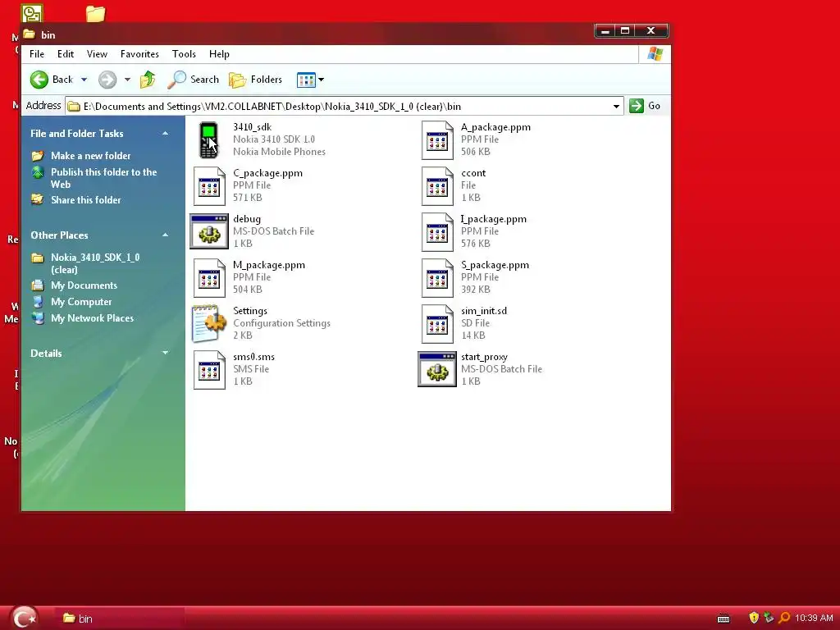This screenshot has width=840, height=630.
Task: Click the green Go button
Action: tap(645, 106)
